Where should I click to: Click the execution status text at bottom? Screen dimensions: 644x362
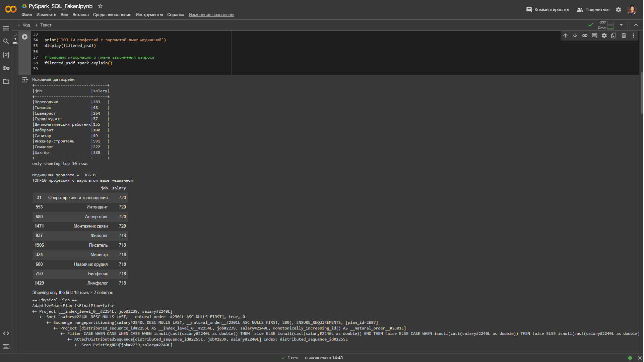click(x=324, y=358)
